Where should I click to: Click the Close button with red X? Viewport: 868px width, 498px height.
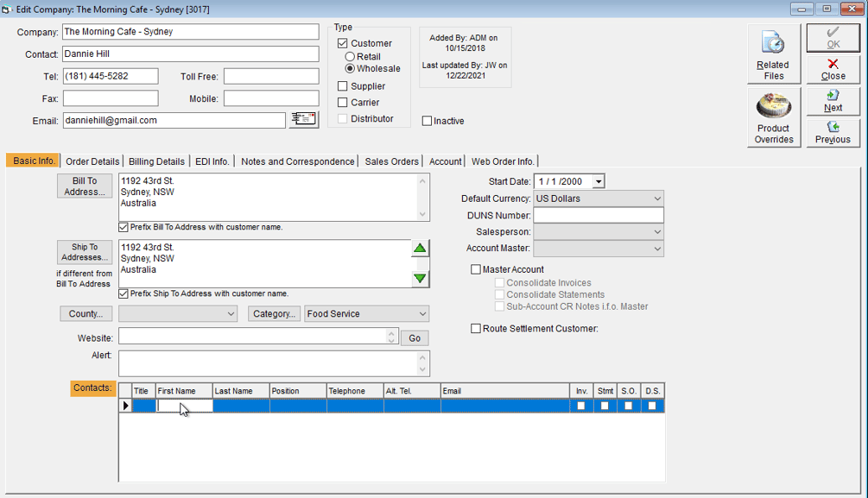pyautogui.click(x=833, y=70)
